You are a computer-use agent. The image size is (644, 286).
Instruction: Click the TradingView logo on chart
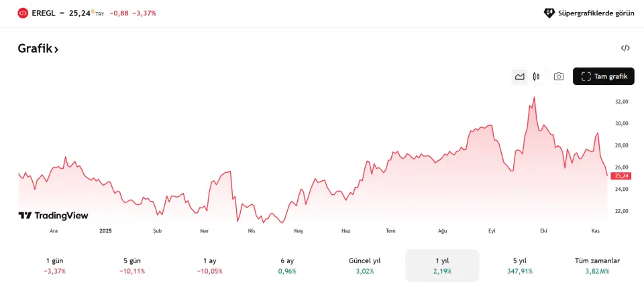(53, 216)
